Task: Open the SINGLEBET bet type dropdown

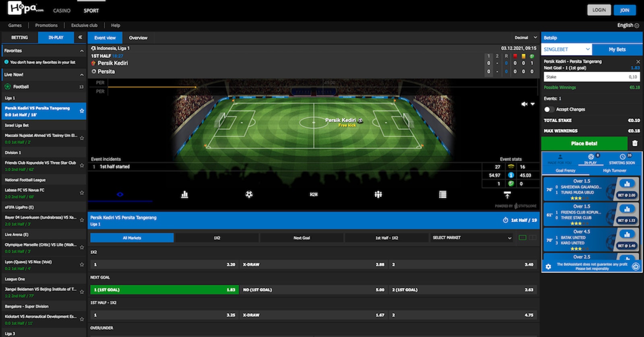Action: coord(566,49)
